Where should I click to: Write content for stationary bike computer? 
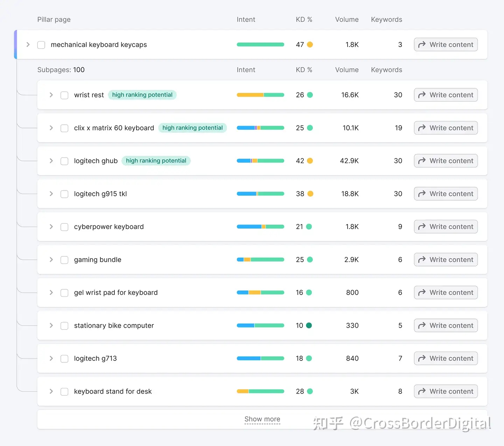446,326
